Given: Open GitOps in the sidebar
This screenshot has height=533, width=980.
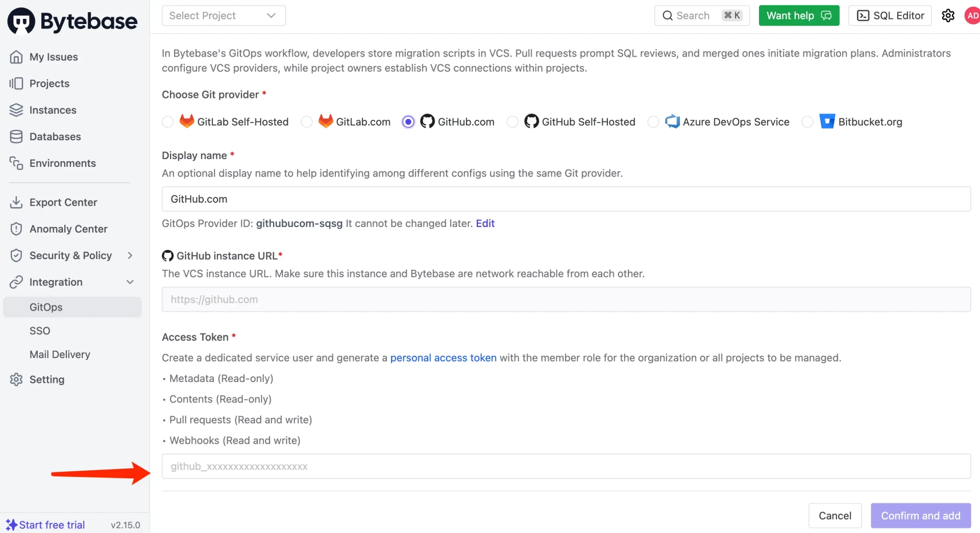Looking at the screenshot, I should coord(72,307).
